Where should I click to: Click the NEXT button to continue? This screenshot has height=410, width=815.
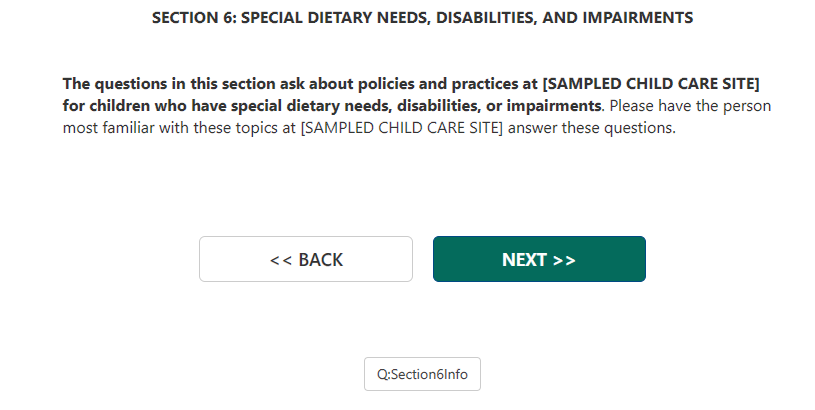pos(539,260)
